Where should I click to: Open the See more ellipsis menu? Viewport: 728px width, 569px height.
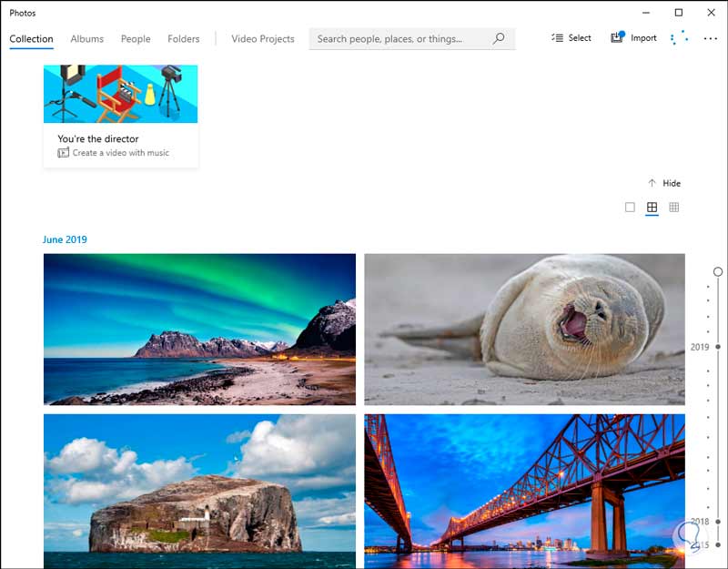click(x=711, y=38)
